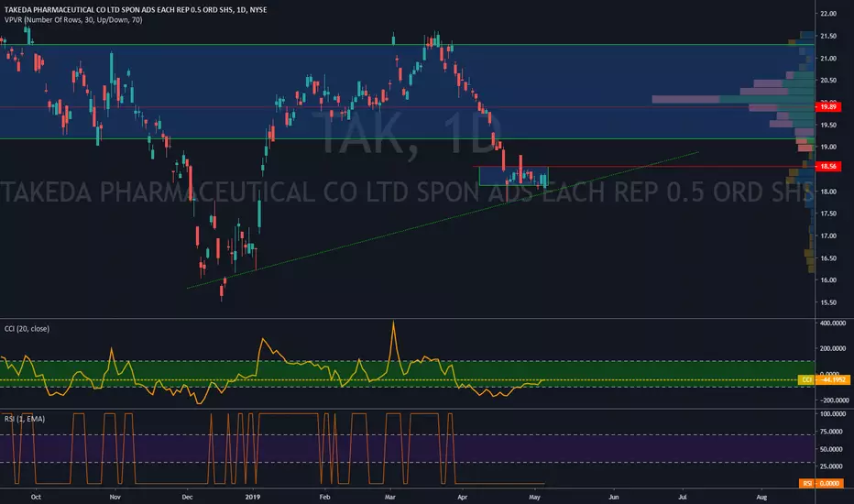Click the 17.50 price axis tick
Viewport: 854px width, 504px height.
[x=828, y=214]
